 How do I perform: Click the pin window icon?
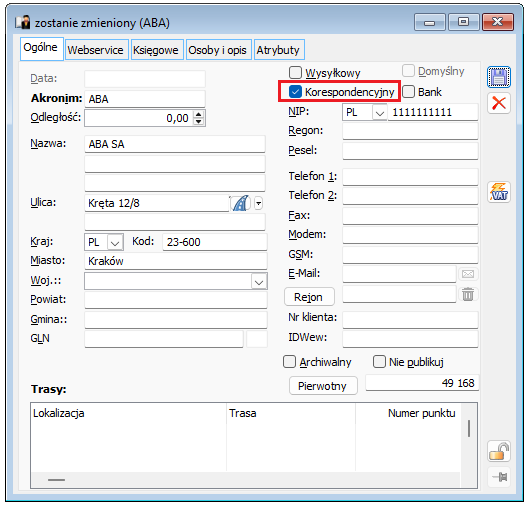499,477
